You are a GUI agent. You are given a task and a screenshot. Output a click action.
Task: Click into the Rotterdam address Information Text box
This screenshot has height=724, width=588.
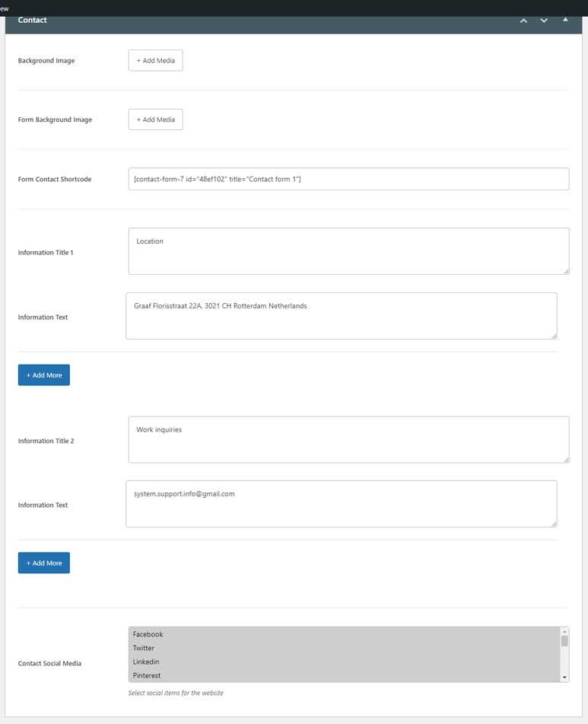click(x=342, y=316)
